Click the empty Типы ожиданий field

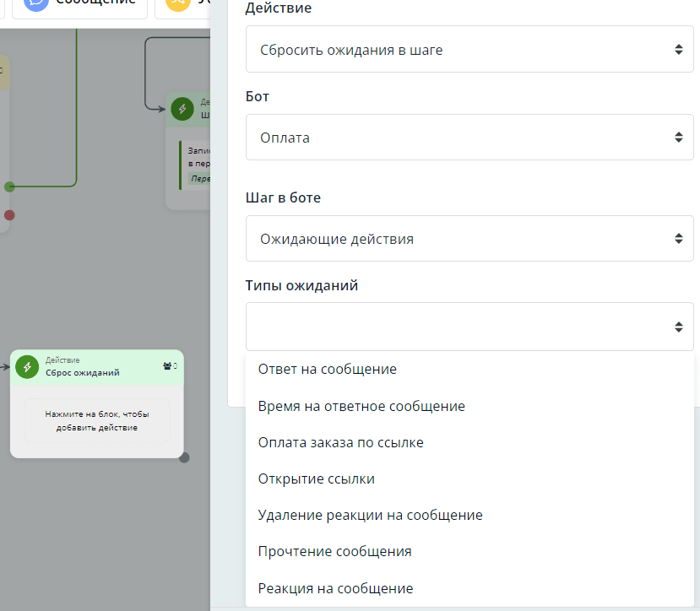[x=469, y=327]
